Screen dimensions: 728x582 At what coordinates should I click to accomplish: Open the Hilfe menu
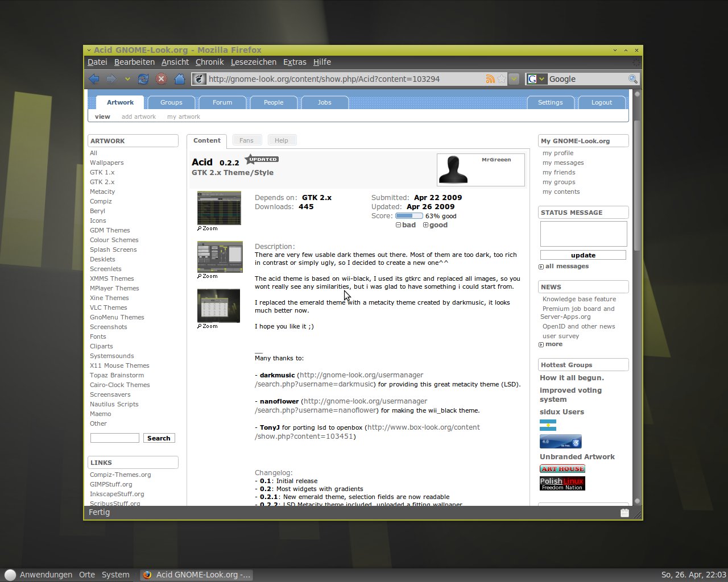coord(322,62)
